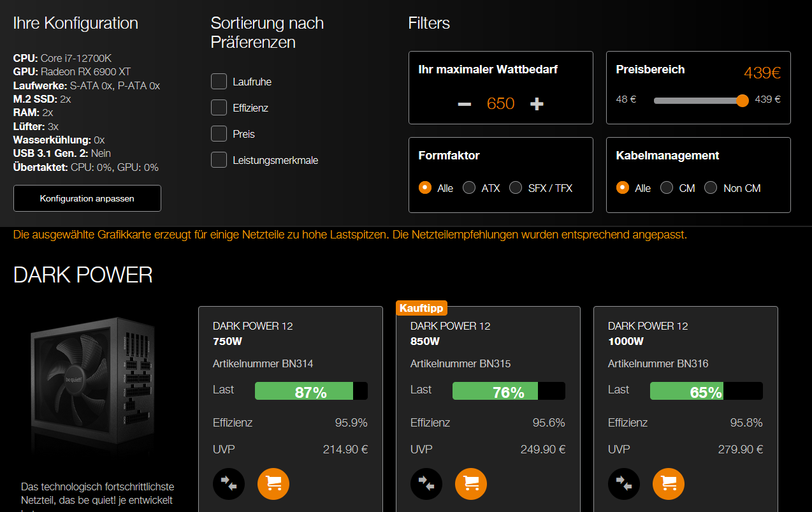
Task: Click GPU Radeon RX 6900 XT line
Action: (72, 71)
